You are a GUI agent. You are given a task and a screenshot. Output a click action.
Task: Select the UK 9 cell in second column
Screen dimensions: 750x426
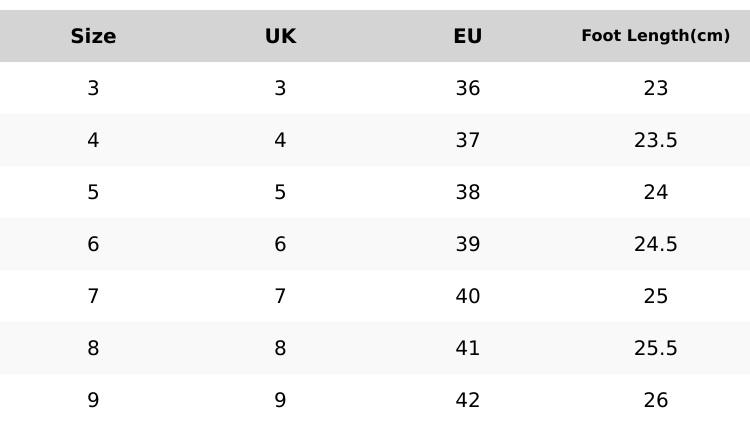pos(280,400)
